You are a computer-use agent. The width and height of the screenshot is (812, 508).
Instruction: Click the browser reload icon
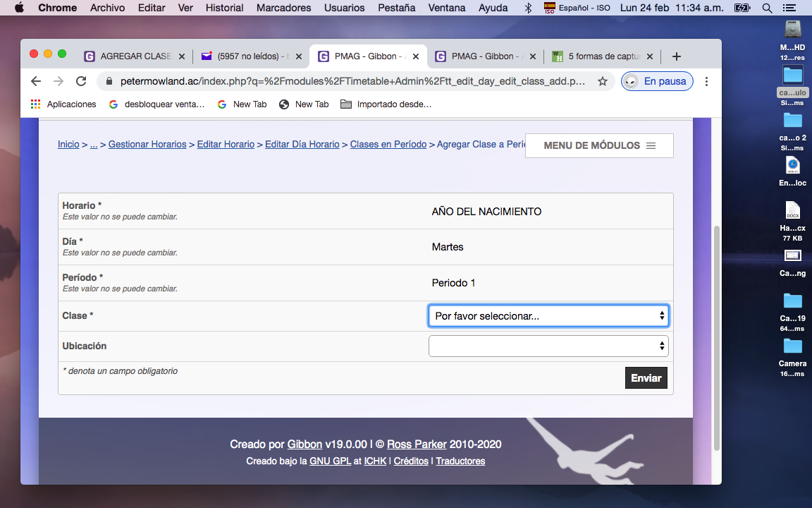click(81, 81)
